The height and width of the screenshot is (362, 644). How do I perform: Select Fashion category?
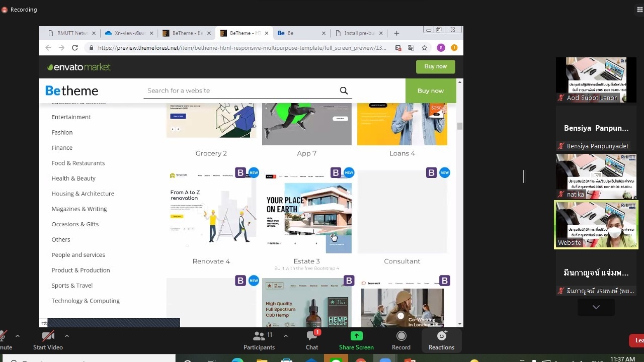pos(62,132)
